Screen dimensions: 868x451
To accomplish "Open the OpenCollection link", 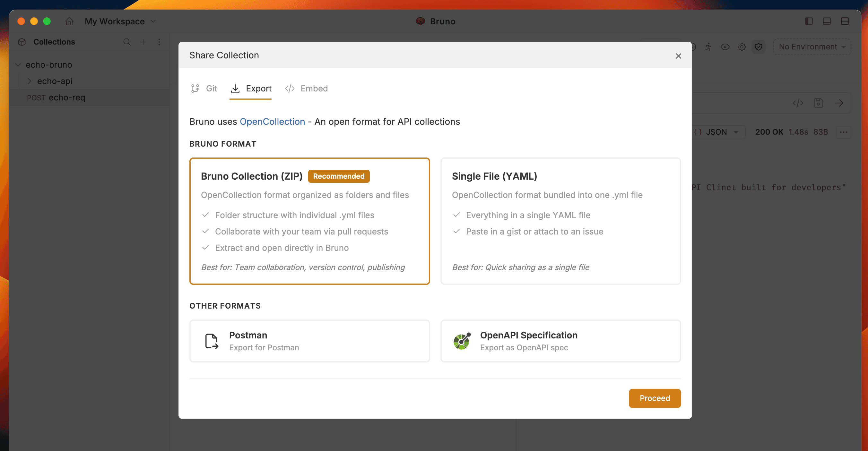I will click(272, 122).
